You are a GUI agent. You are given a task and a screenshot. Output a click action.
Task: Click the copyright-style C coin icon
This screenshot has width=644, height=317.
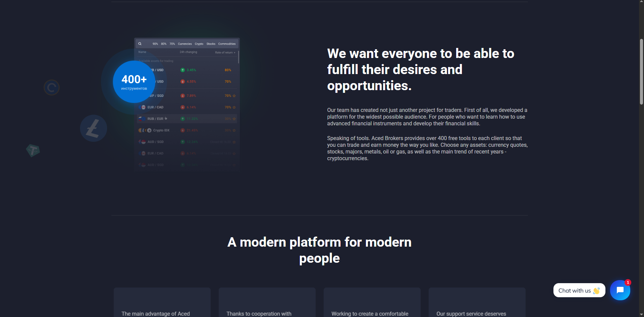click(x=52, y=87)
